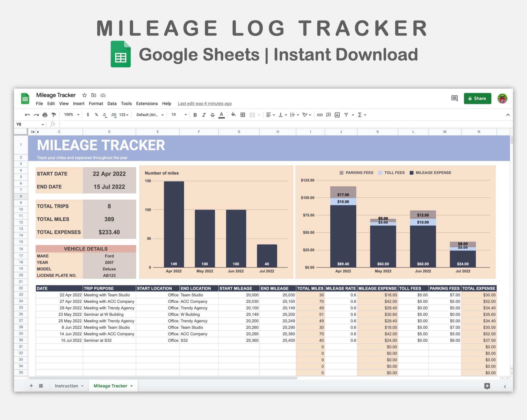
Task: Toggle strikethrough formatting
Action: tap(213, 115)
